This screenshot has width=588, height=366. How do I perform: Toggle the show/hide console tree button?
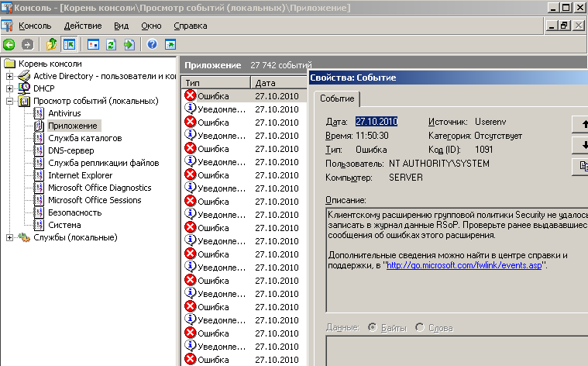click(x=69, y=44)
